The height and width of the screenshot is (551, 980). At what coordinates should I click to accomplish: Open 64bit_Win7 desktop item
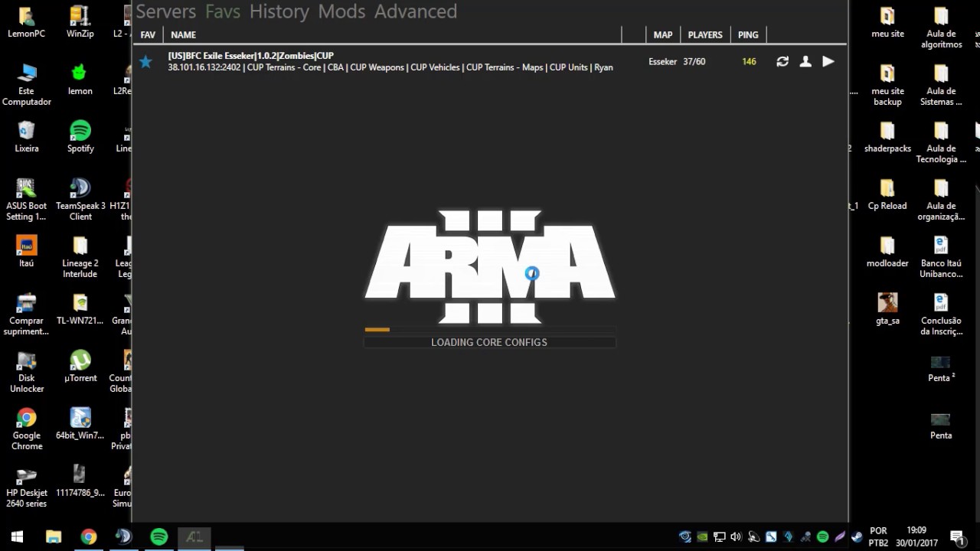(80, 424)
